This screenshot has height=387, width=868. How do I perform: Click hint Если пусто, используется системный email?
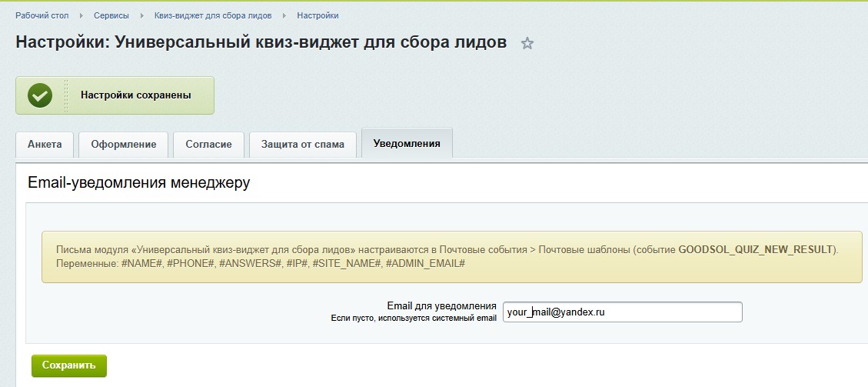(414, 319)
